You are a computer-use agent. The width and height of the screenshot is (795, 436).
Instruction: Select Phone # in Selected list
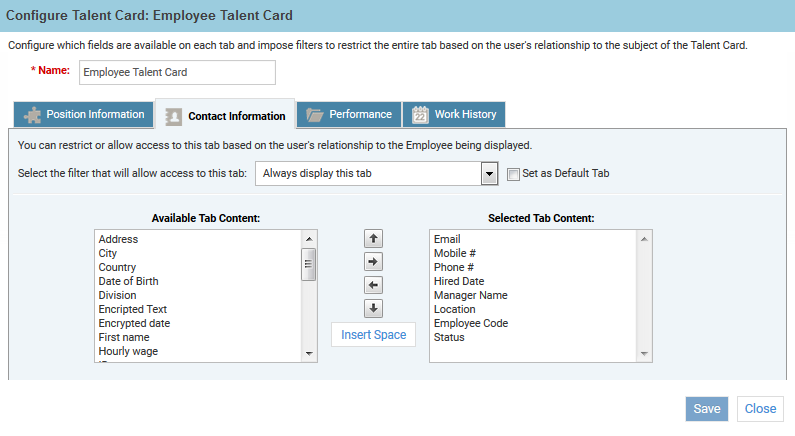(453, 267)
